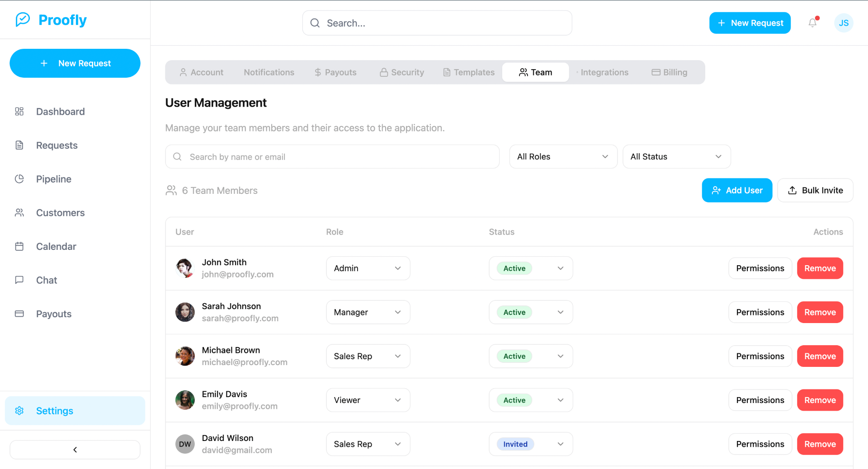Expand the All Status filter dropdown

[x=676, y=157]
